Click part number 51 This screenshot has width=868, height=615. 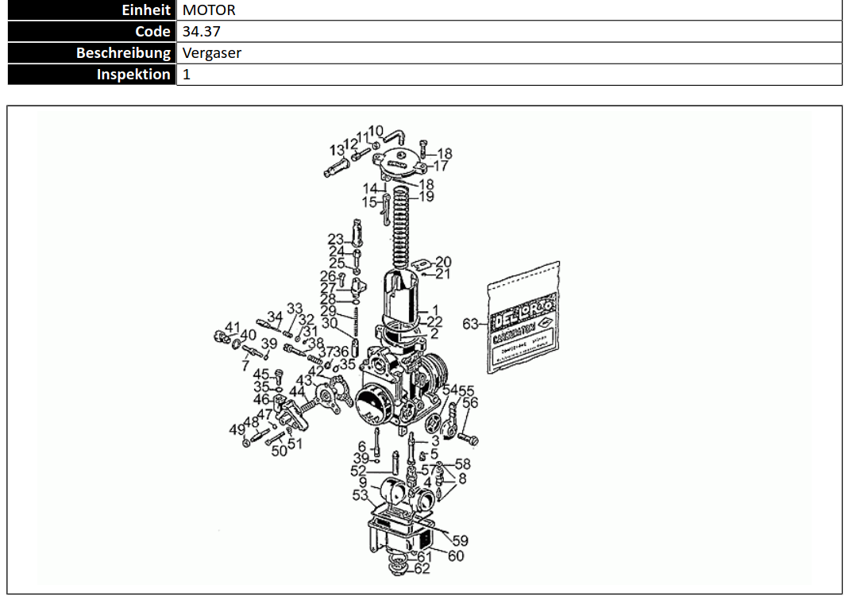coord(295,444)
